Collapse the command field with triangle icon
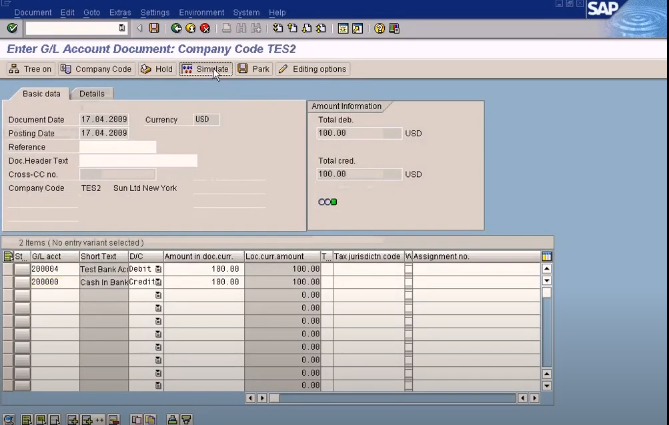This screenshot has width=669, height=425. pyautogui.click(x=140, y=28)
